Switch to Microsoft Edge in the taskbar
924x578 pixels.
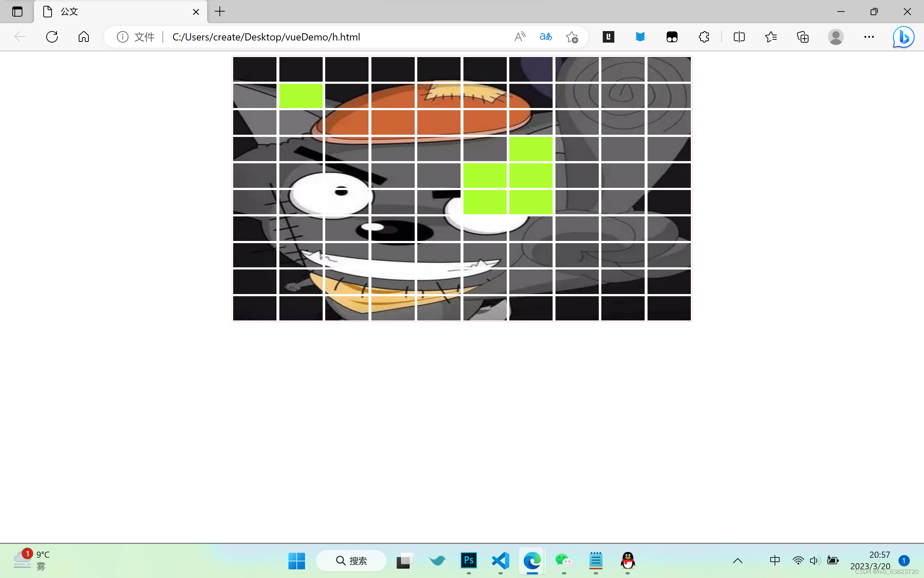click(532, 561)
